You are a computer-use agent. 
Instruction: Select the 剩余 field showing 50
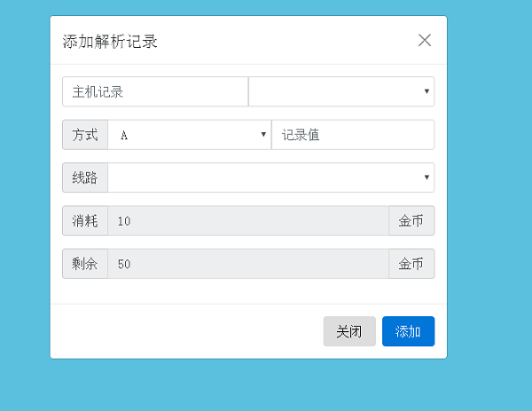(248, 264)
